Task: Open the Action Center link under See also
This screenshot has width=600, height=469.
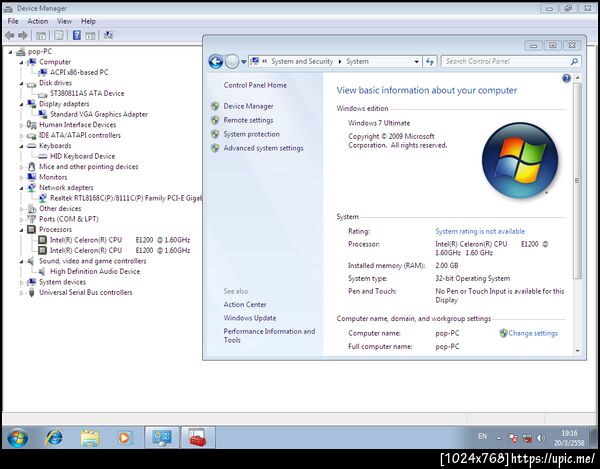Action: [245, 305]
